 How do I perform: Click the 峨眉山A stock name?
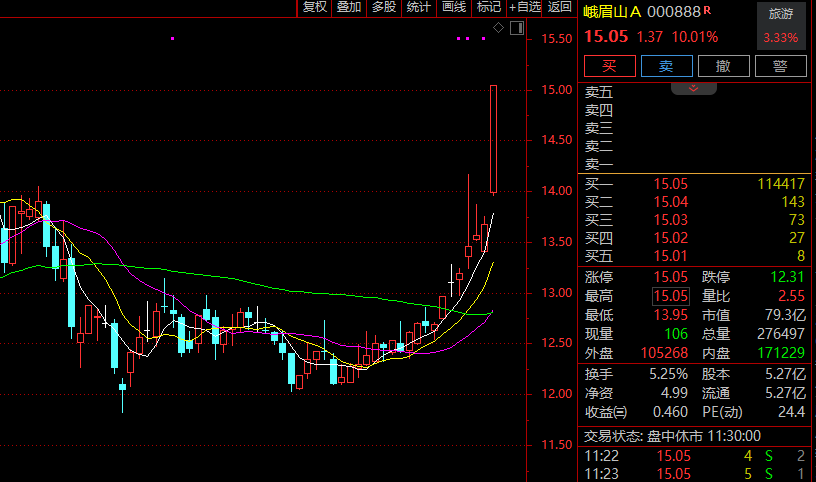tap(613, 11)
